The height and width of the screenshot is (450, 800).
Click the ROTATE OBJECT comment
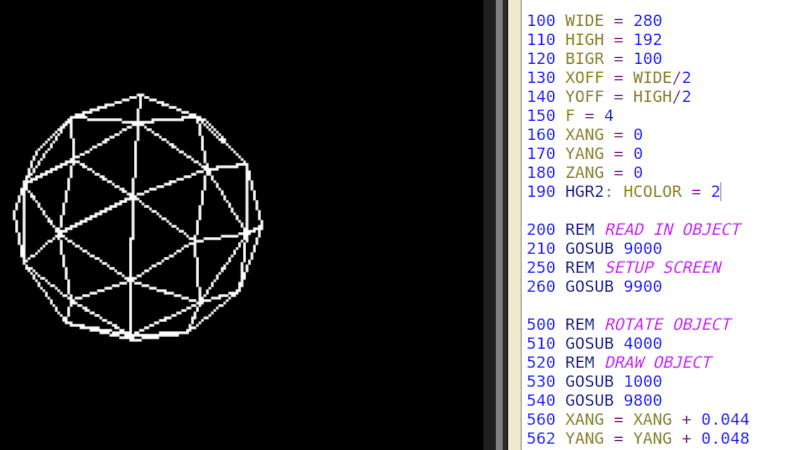pyautogui.click(x=667, y=324)
